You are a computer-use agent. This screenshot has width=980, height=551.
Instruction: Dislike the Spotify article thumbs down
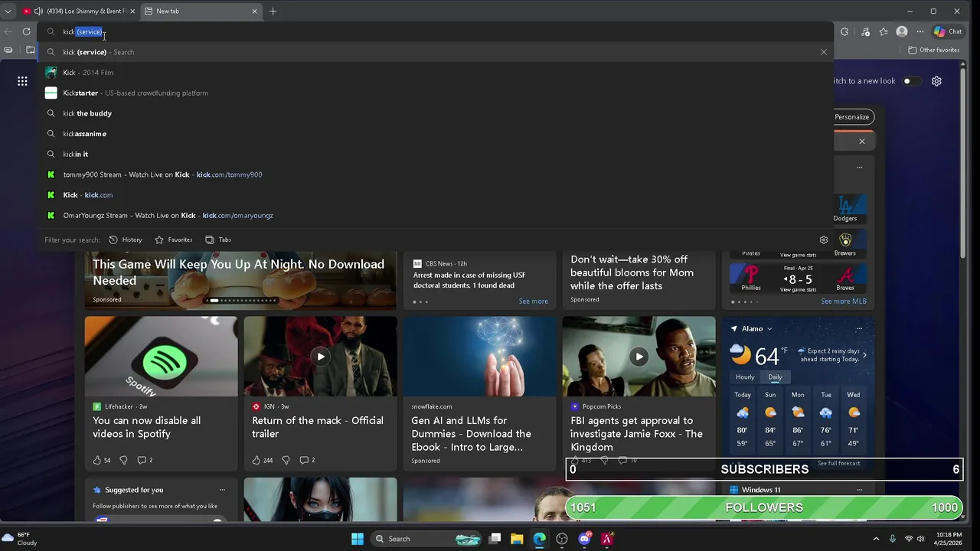pos(123,460)
